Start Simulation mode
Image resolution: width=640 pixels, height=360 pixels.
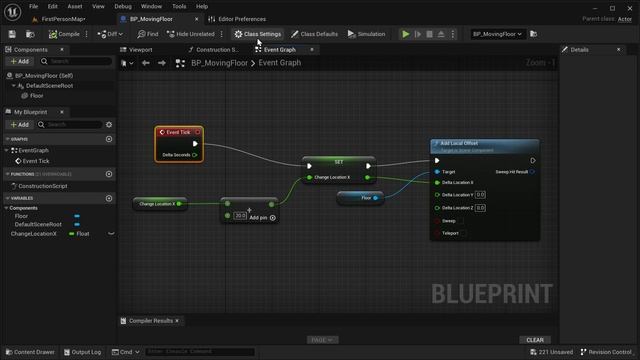366,34
